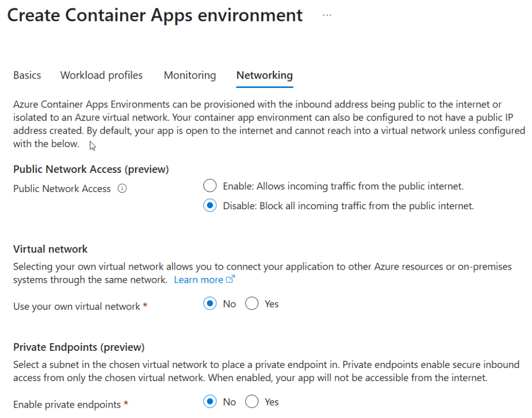Switch to the Basics tab

click(x=27, y=75)
